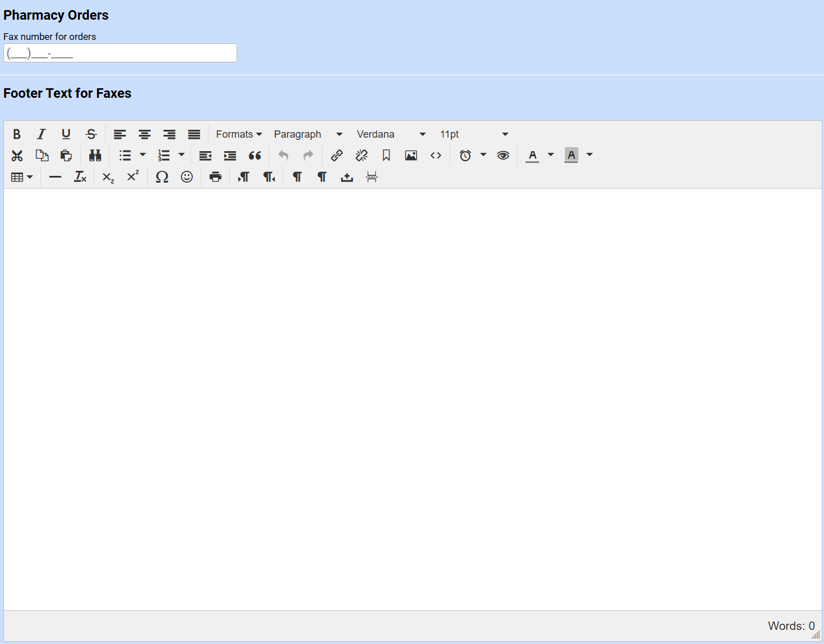Insert special character via omega icon
824x644 pixels.
162,177
